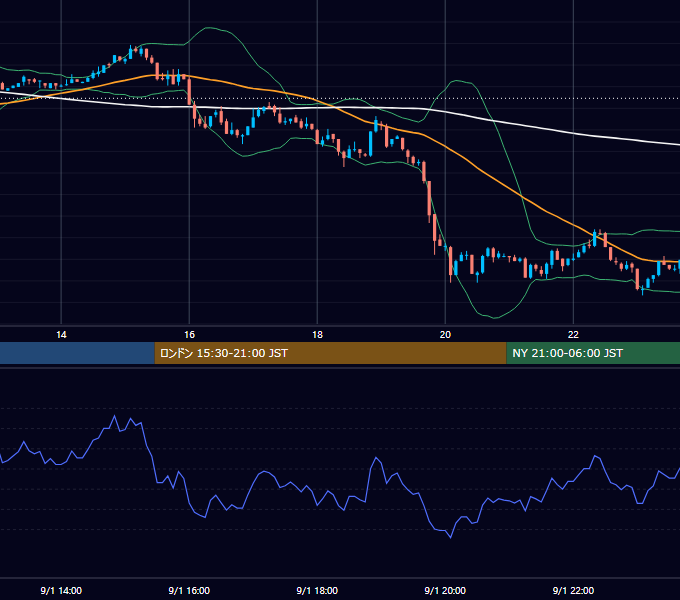Click the 9/1 22:00 time label
680x600 pixels.
click(x=573, y=590)
